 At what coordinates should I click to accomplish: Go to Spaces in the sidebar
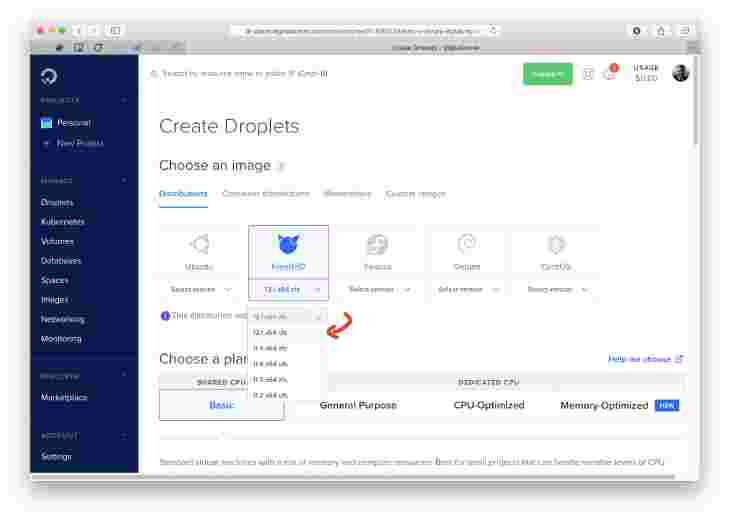point(54,280)
